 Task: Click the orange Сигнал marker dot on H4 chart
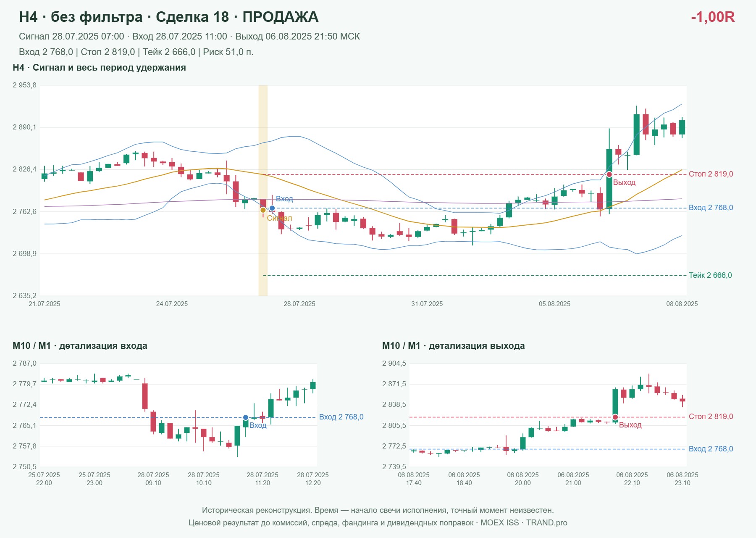[x=263, y=210]
